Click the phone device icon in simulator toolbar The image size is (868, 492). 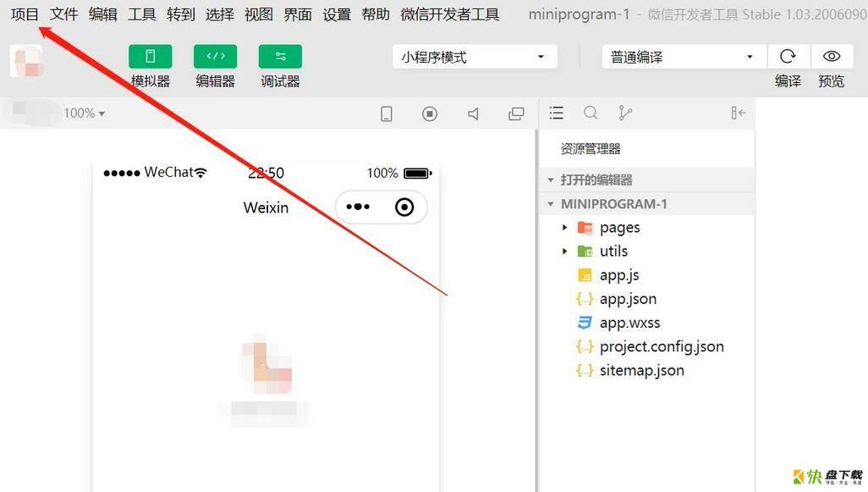click(x=387, y=113)
